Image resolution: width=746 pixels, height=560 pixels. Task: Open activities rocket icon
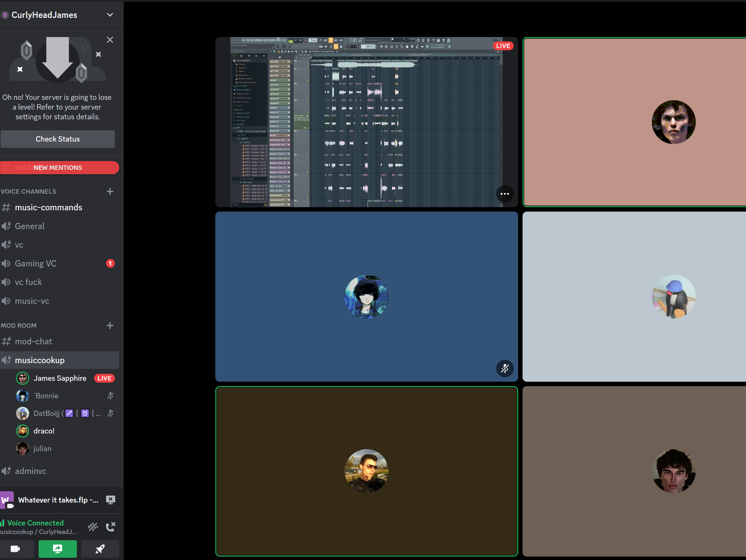tap(100, 549)
